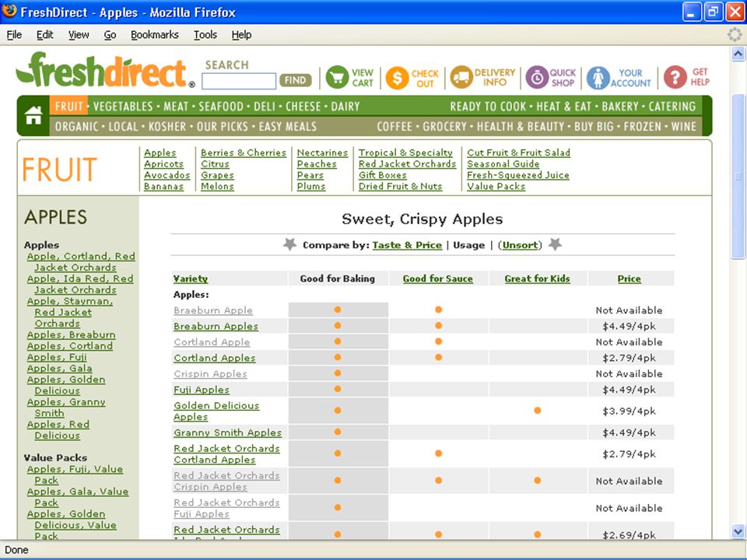Click the FIND search button
The width and height of the screenshot is (747, 560).
pos(296,80)
